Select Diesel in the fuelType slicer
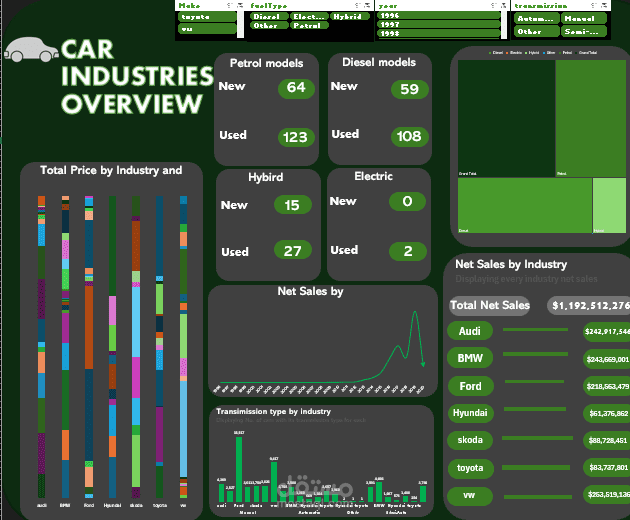Image resolution: width=630 pixels, height=520 pixels. [x=269, y=16]
